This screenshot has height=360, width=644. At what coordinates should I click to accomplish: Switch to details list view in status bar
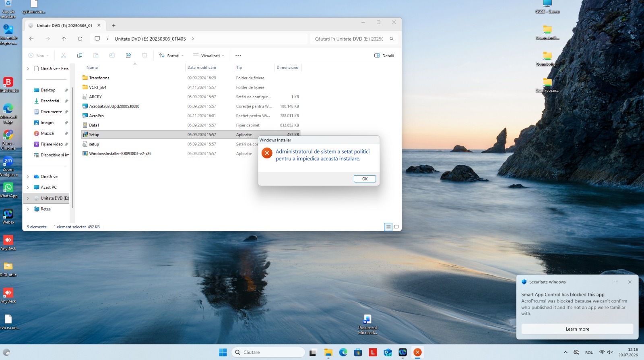[x=388, y=227]
